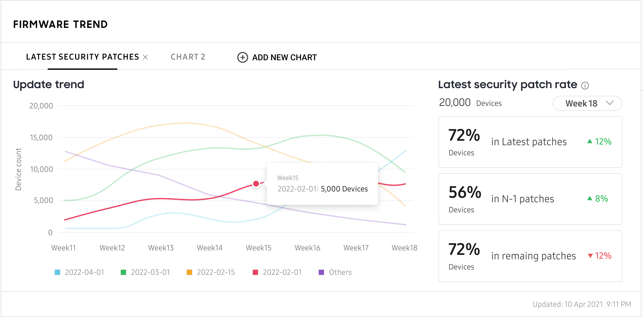The width and height of the screenshot is (644, 317).
Task: Click the red 2022-02-01 legend swatch
Action: click(255, 272)
